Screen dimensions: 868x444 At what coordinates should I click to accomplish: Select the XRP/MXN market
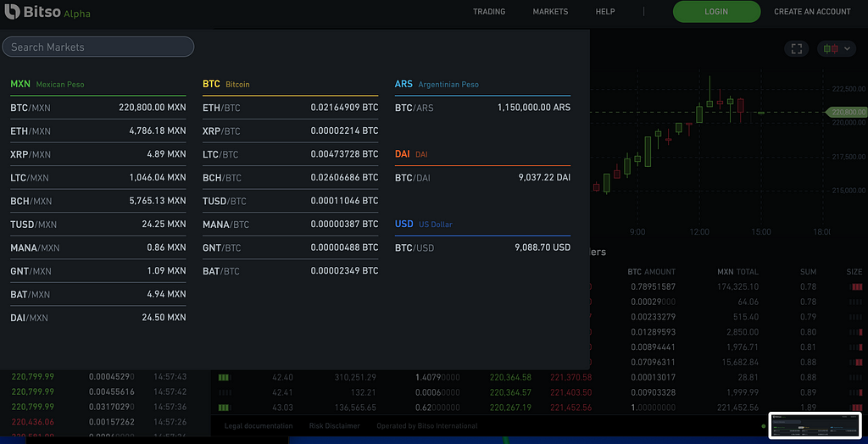[98, 154]
